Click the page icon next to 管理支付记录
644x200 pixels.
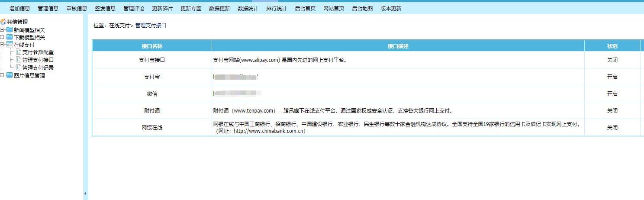click(19, 68)
